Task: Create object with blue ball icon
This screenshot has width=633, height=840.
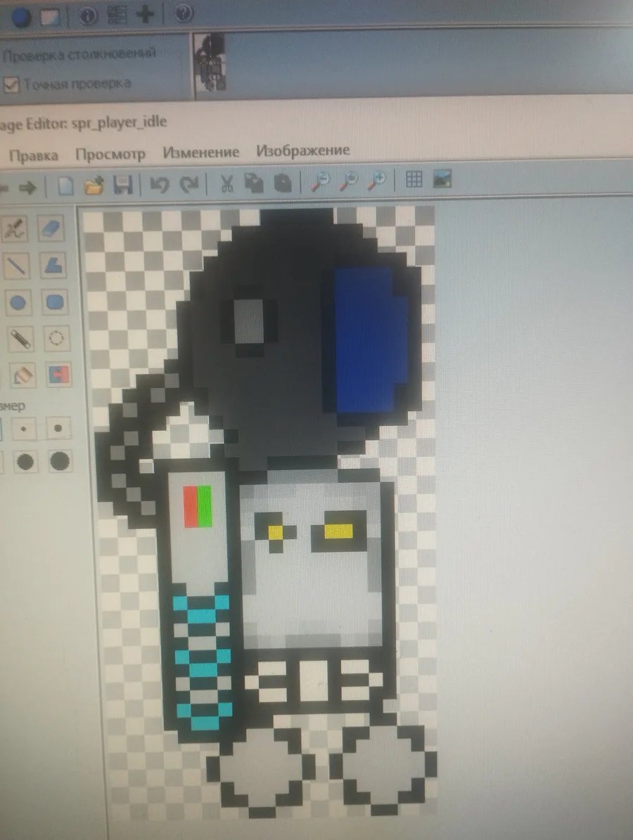Action: click(x=21, y=17)
